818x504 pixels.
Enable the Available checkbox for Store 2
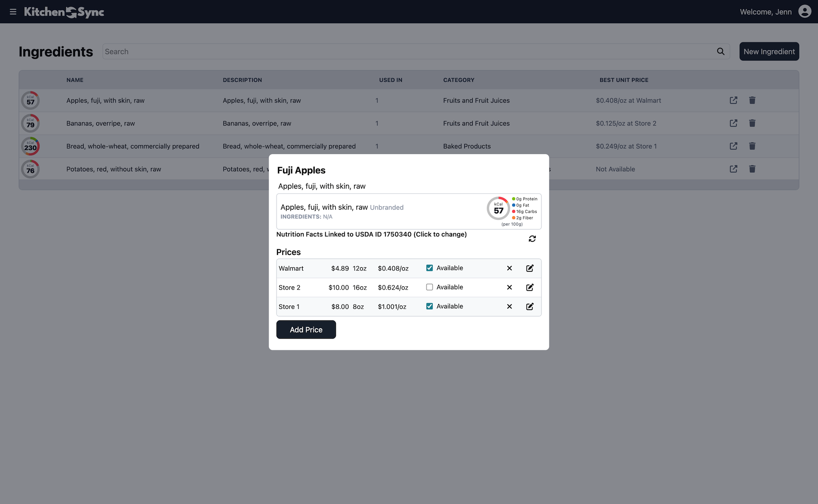click(429, 287)
